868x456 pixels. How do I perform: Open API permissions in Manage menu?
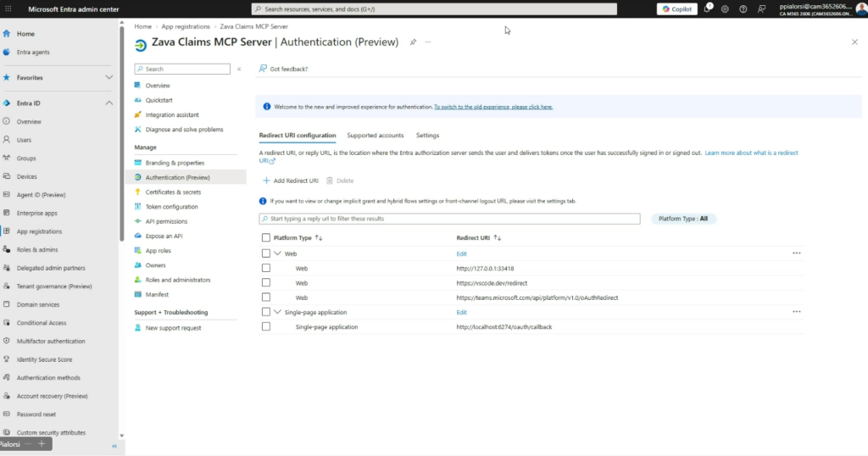point(166,221)
